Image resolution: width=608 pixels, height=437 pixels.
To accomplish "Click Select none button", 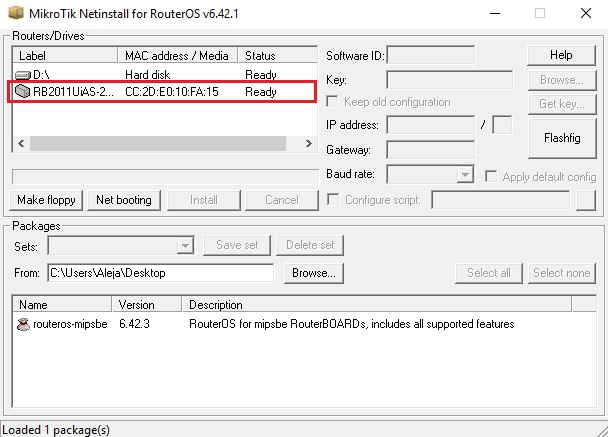I will 561,273.
